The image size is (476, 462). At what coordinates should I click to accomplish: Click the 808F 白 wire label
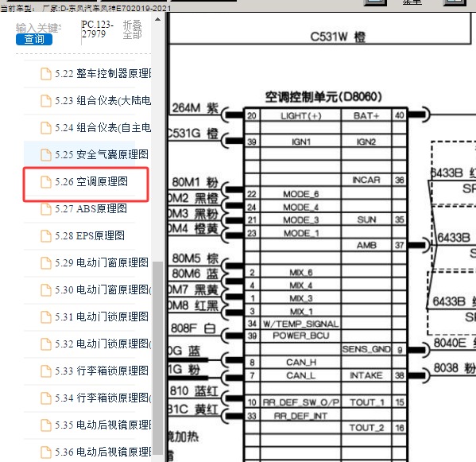(194, 328)
